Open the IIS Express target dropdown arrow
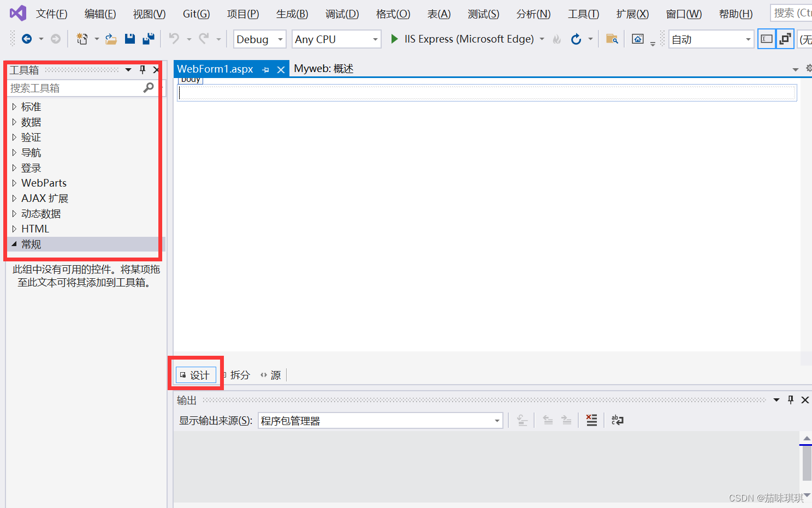The height and width of the screenshot is (508, 812). [542, 39]
